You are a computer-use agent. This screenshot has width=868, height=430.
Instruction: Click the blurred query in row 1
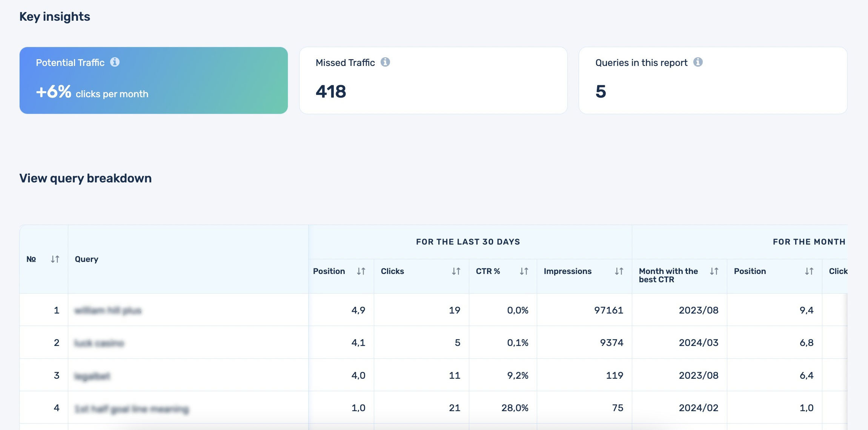[x=108, y=311]
